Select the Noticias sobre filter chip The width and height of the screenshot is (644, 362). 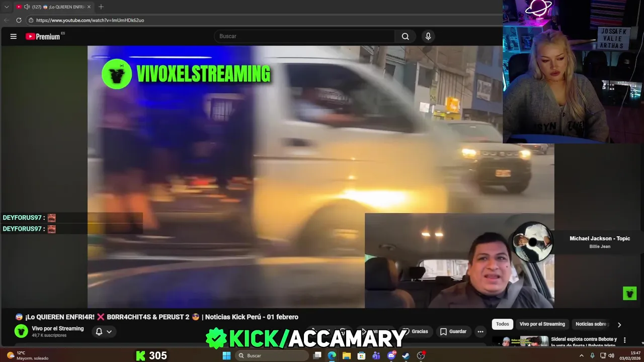pyautogui.click(x=592, y=324)
